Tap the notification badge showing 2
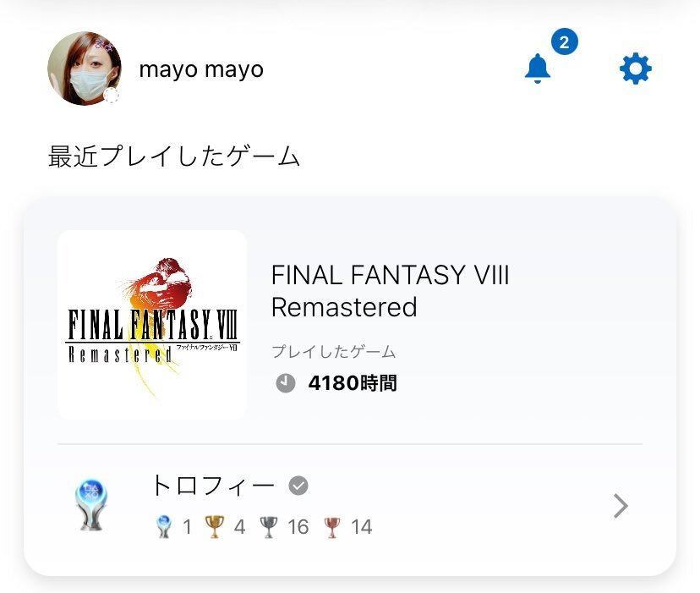The image size is (700, 593). (x=564, y=41)
